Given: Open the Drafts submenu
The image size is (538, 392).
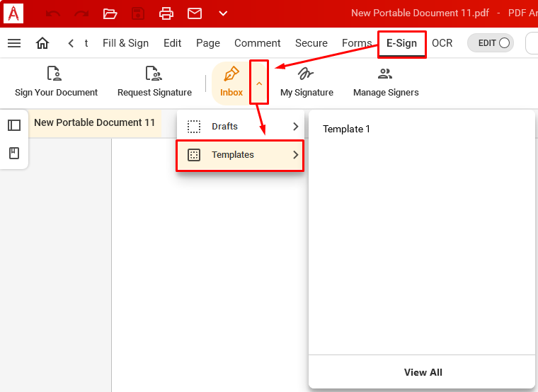Looking at the screenshot, I should (240, 126).
